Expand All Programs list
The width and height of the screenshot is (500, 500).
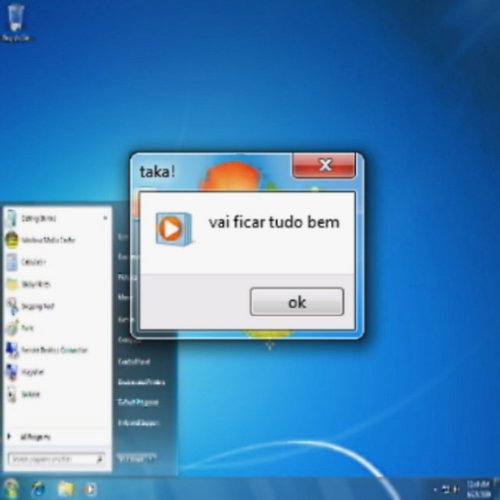point(29,437)
